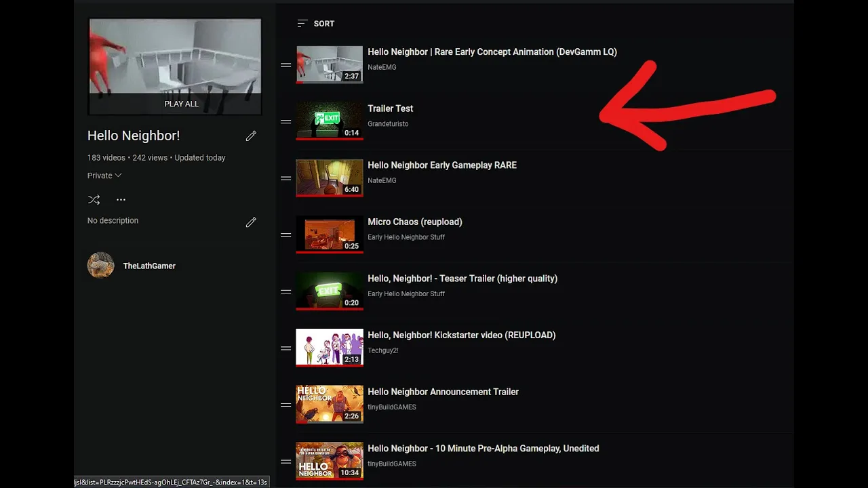Click tinyBuildGAMES under Announcement Trailer
Screen dimensions: 868x488
pos(392,407)
